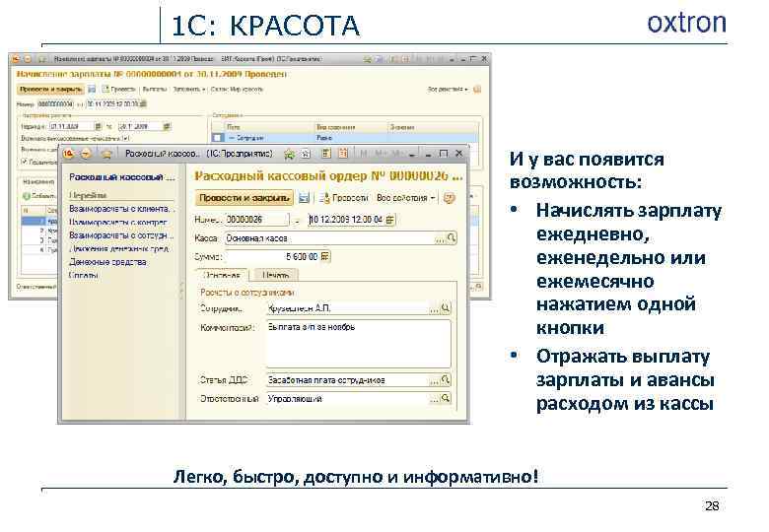Image resolution: width=769 pixels, height=532 pixels.
Task: Click 'Провести и закрыть' in the salary accrual window
Action: (x=50, y=89)
